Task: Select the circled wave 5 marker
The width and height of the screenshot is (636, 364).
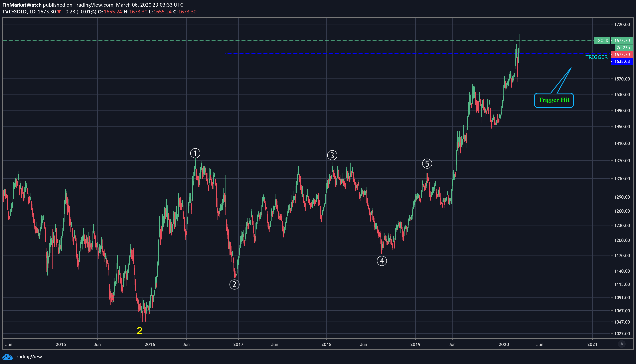Action: (427, 164)
